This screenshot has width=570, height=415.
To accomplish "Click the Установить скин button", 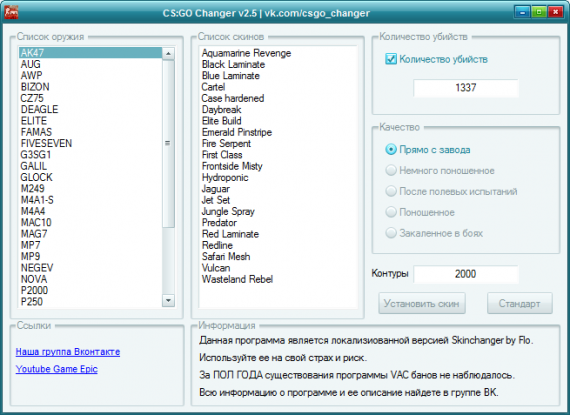I will click(x=422, y=303).
